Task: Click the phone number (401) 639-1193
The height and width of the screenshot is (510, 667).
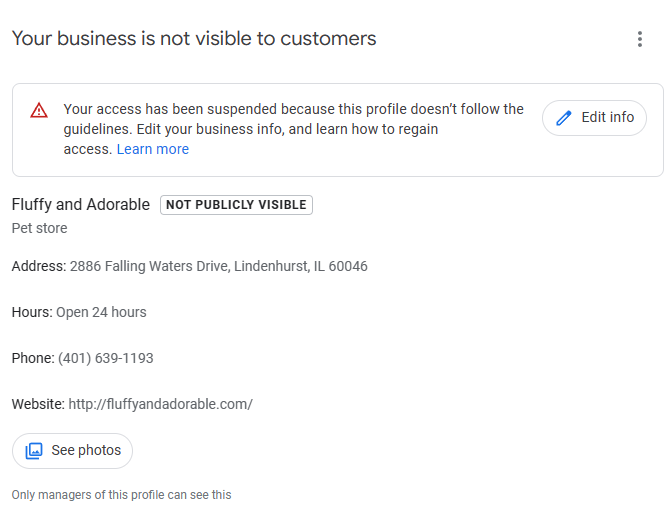Action: click(x=105, y=358)
